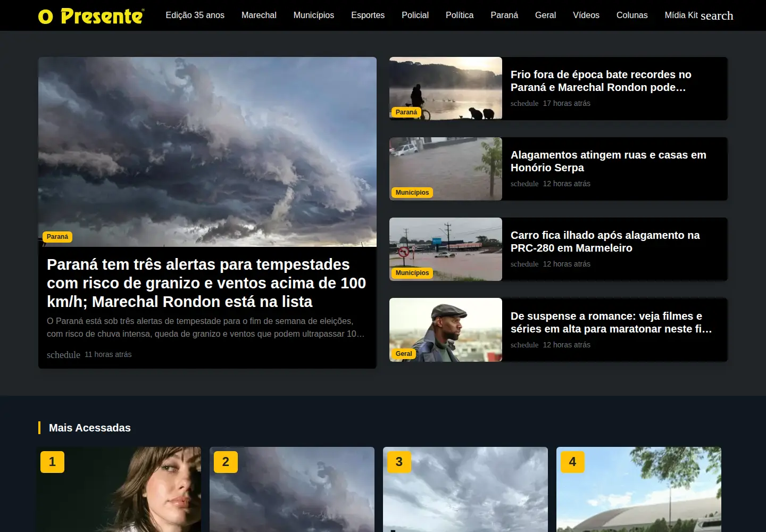Go to the Colunas section
Screen dimensions: 766x532
[x=632, y=15]
